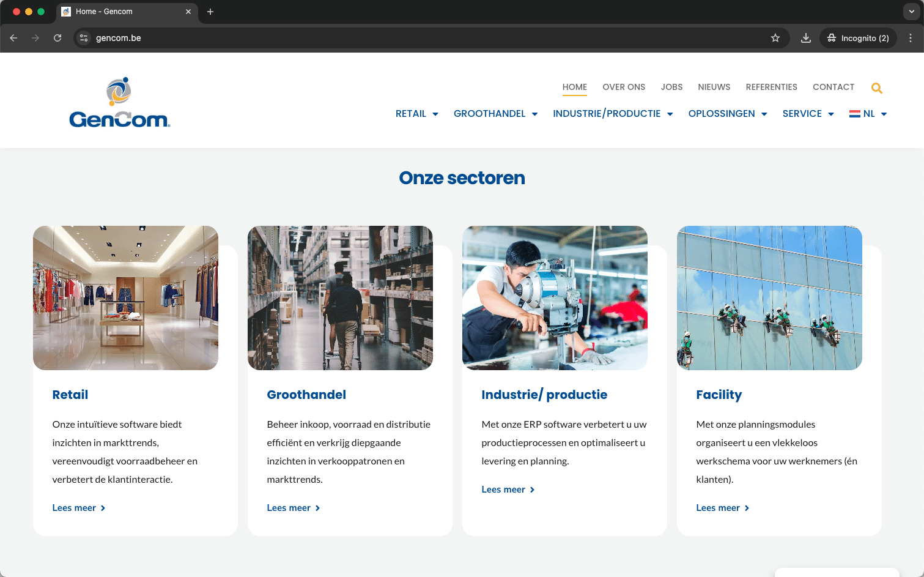This screenshot has height=577, width=924.
Task: Switch to the CONTACT menu item
Action: tap(833, 87)
